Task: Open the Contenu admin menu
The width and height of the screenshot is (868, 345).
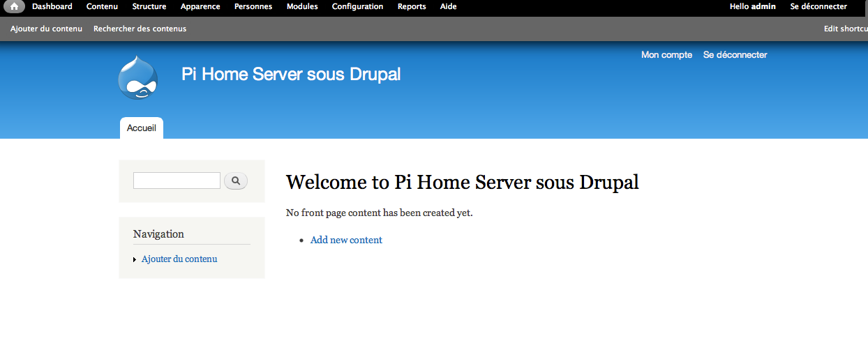Action: tap(102, 6)
